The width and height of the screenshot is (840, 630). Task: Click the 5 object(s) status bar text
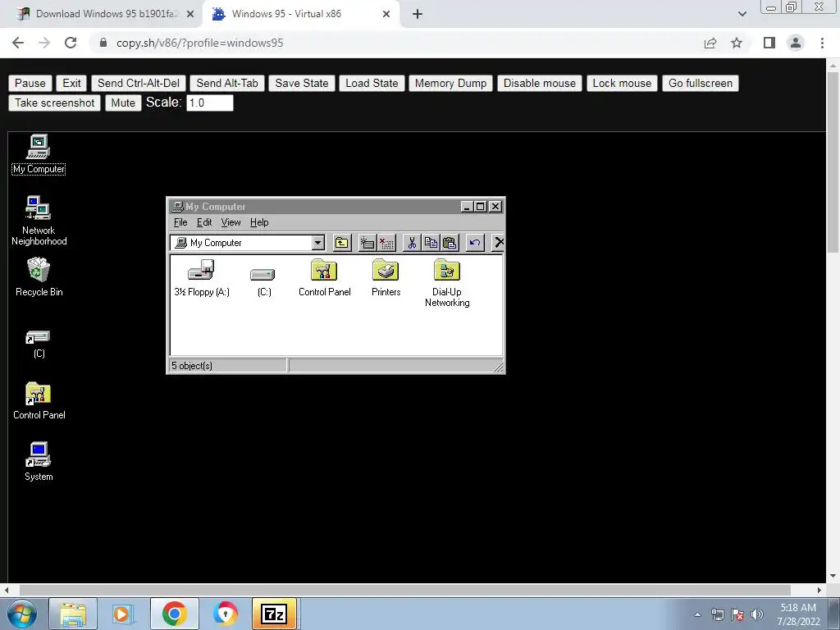click(x=192, y=366)
